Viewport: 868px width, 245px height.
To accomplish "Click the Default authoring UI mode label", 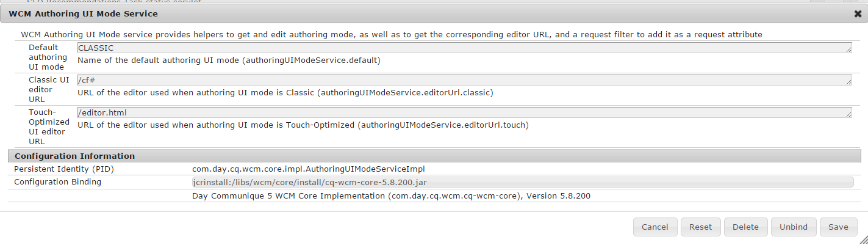I will tap(48, 57).
